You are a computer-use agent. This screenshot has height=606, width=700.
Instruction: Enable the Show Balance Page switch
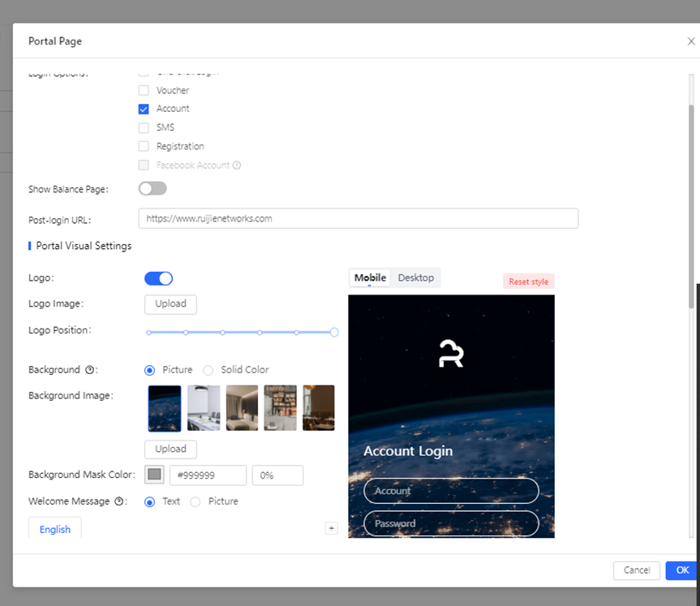[152, 188]
